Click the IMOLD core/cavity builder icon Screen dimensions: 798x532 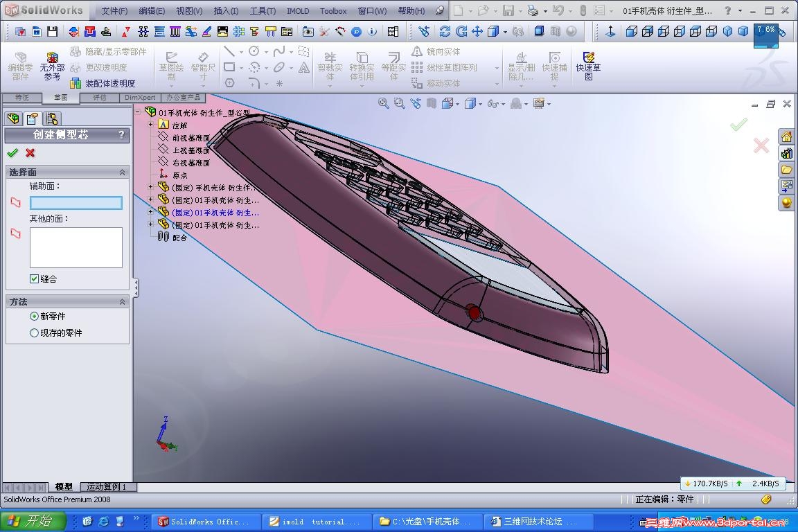click(x=74, y=32)
